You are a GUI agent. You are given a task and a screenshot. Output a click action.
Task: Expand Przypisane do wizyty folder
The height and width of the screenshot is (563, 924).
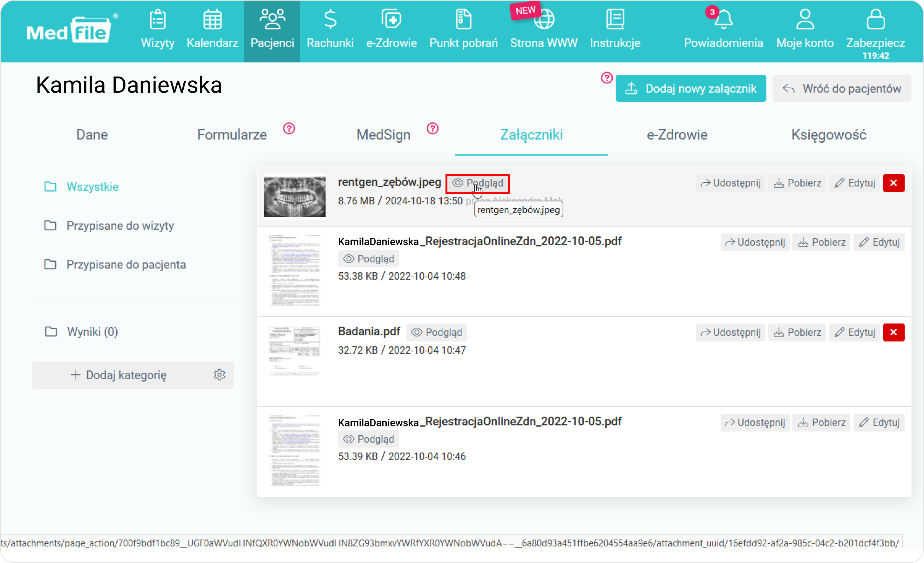(120, 225)
